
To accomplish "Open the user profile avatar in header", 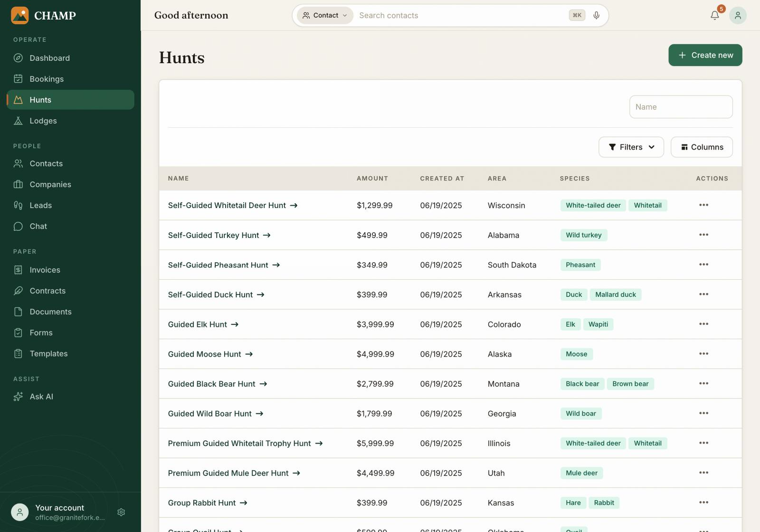I will click(x=738, y=15).
